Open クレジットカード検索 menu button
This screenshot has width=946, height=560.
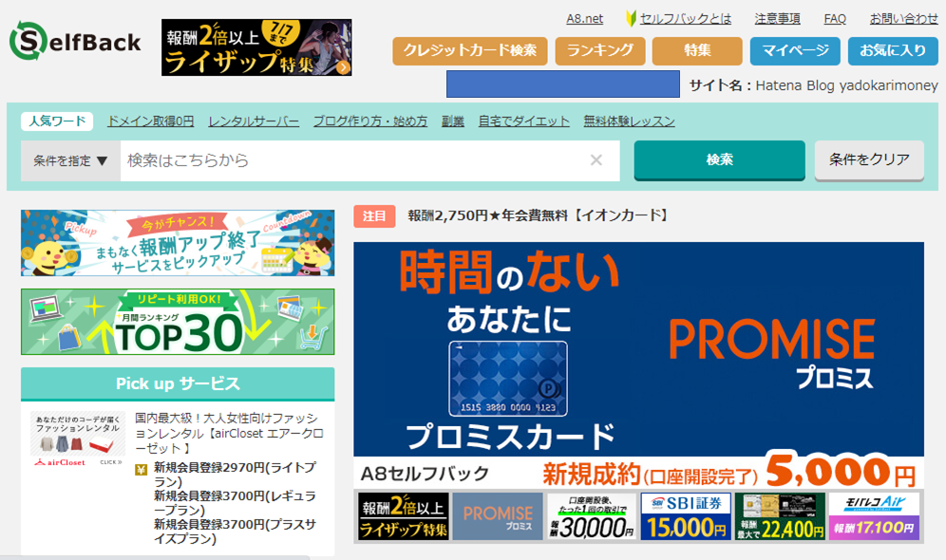[x=470, y=50]
